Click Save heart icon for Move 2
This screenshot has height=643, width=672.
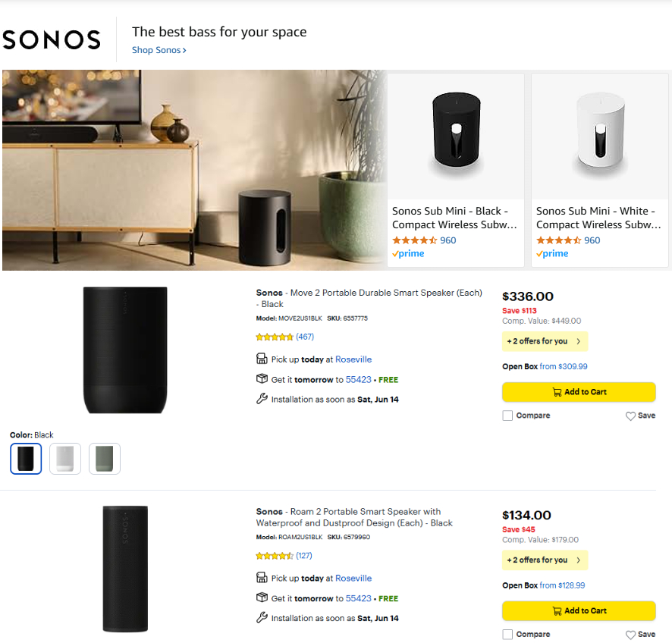click(x=630, y=416)
